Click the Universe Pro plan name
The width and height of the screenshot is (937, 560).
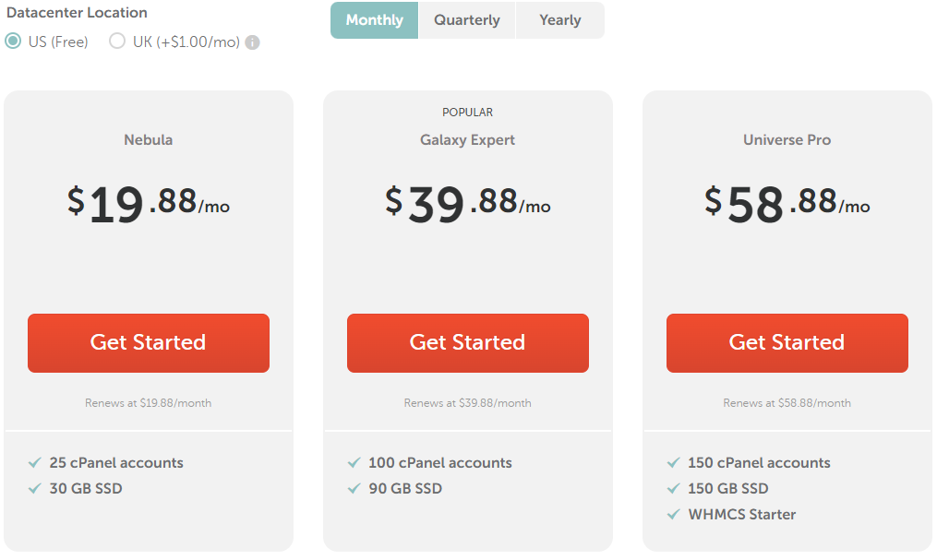point(787,140)
